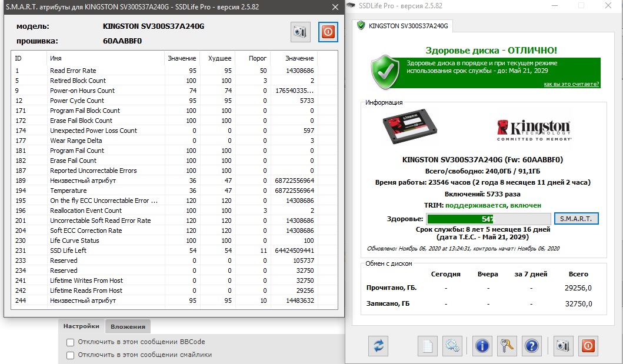
Task: Open the blue question mark help icon
Action: (x=532, y=346)
